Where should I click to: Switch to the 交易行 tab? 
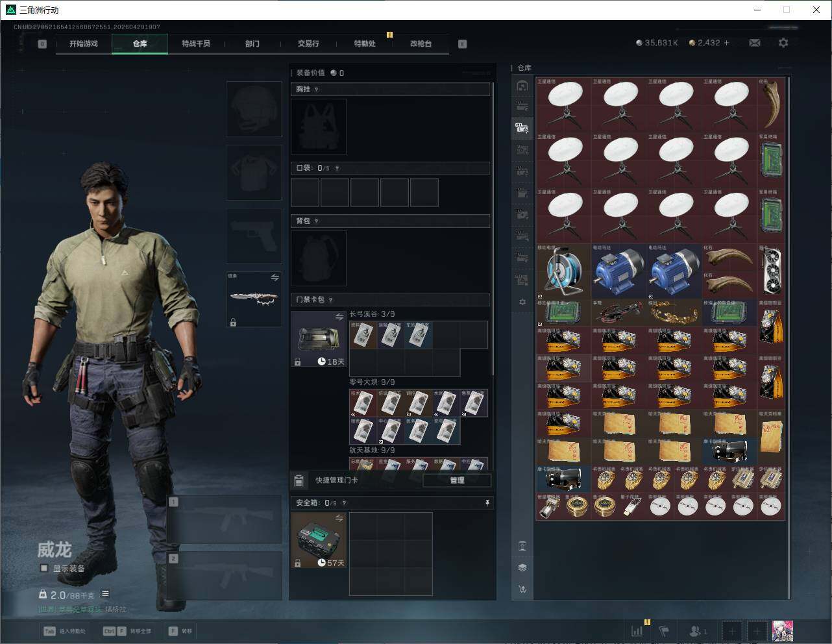point(308,43)
